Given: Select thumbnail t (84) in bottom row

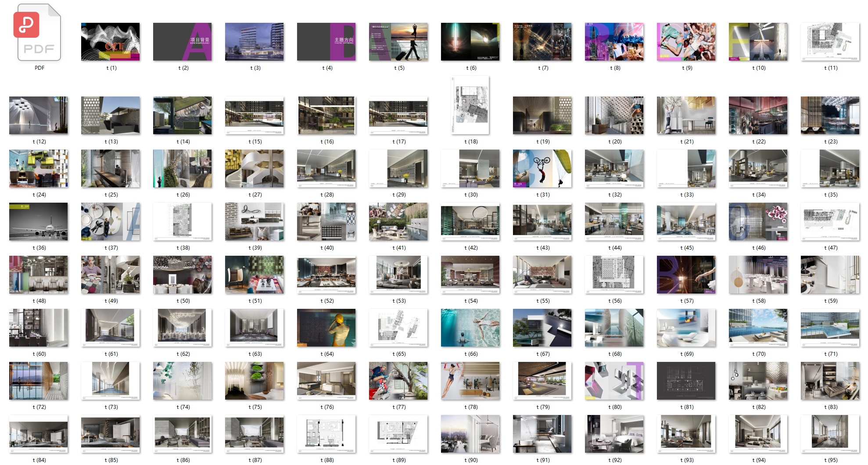Looking at the screenshot, I should pos(39,434).
